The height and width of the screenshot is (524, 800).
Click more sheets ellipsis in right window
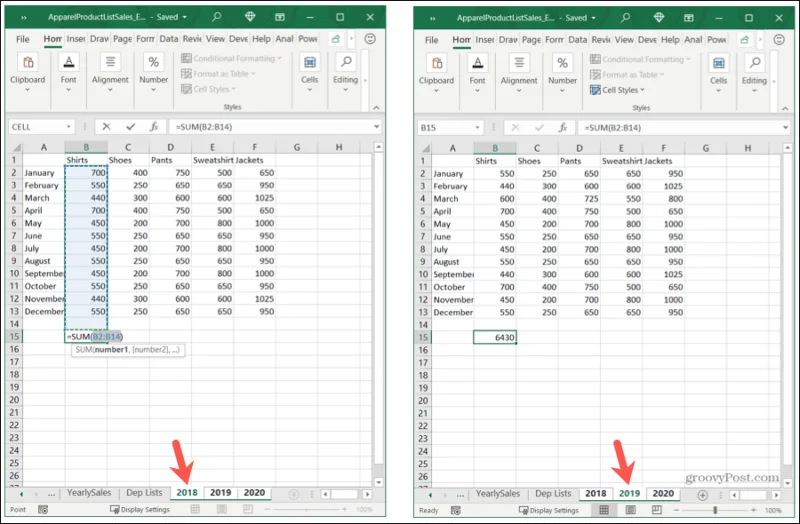[460, 495]
